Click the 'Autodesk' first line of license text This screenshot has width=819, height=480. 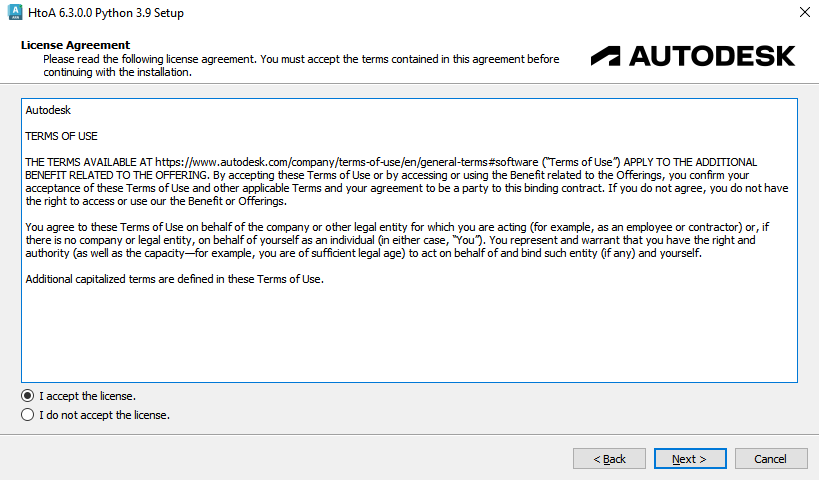click(x=48, y=110)
